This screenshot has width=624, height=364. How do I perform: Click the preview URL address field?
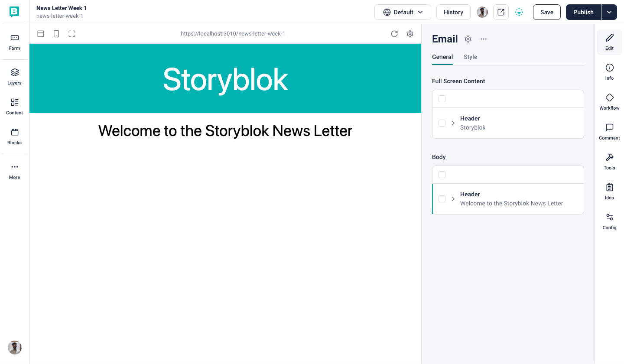(x=233, y=34)
